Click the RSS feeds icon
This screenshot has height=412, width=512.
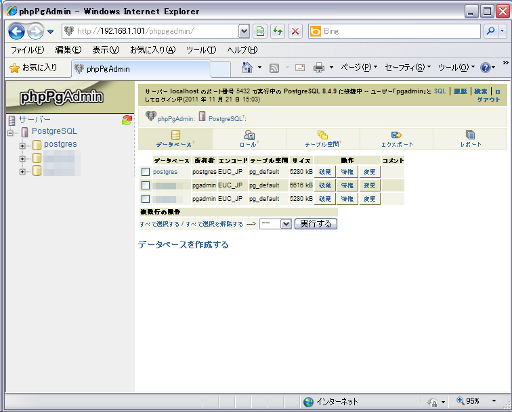pos(274,68)
